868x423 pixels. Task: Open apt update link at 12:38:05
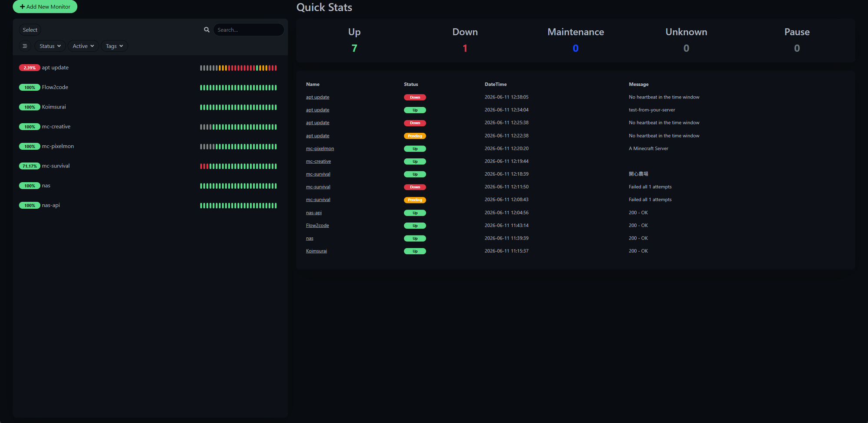pyautogui.click(x=317, y=97)
